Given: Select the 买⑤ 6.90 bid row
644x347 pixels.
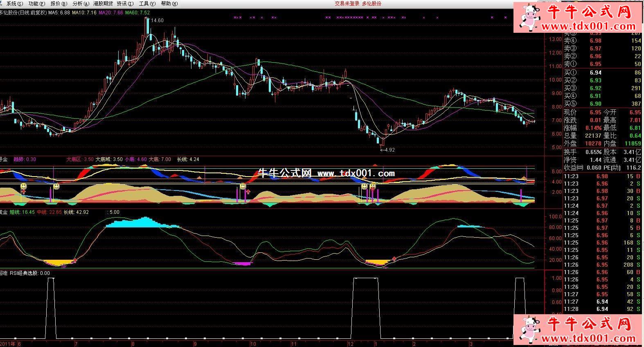Looking at the screenshot, I should pos(603,104).
